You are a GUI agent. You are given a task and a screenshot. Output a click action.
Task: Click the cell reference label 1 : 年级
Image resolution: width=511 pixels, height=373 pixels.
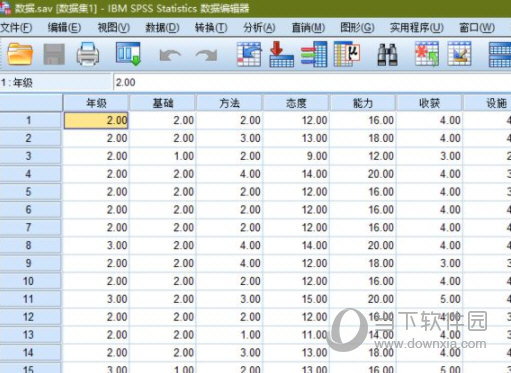click(17, 83)
